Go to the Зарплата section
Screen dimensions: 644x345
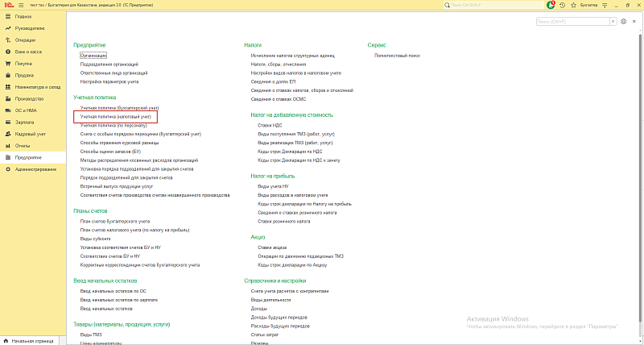(x=27, y=122)
